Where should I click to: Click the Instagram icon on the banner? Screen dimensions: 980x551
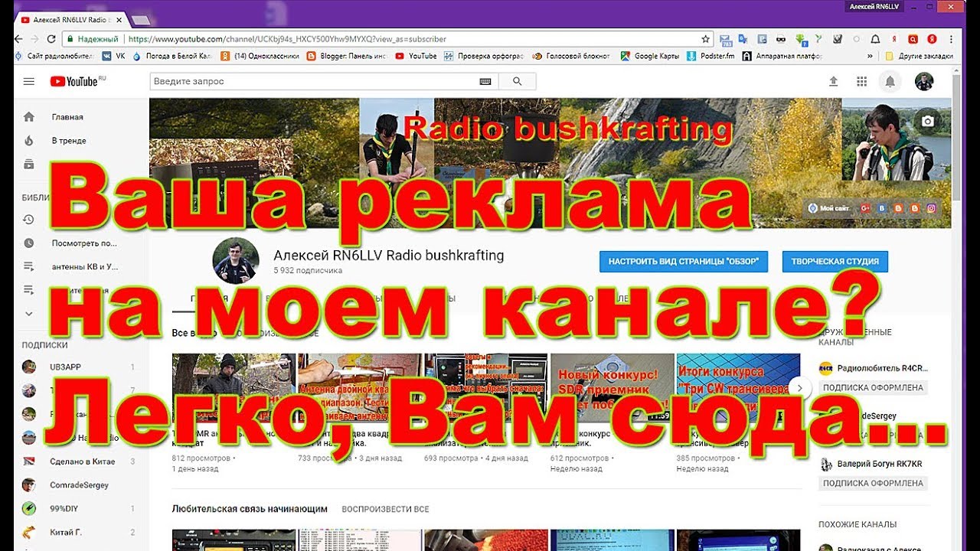pos(932,208)
